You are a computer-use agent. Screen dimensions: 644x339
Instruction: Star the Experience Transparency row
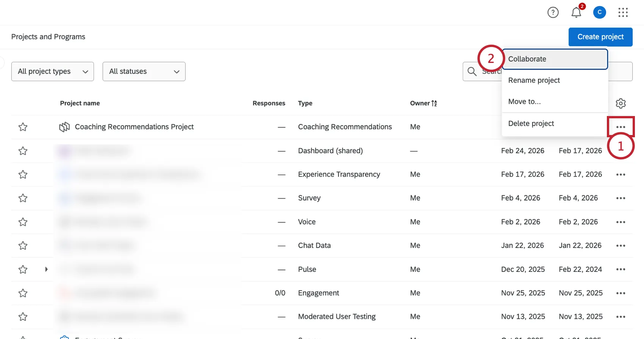(x=23, y=174)
